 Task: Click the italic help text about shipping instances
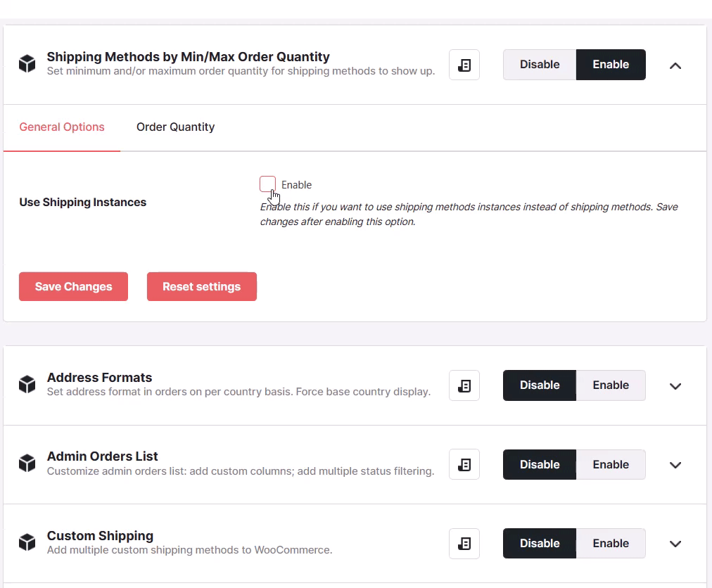469,215
